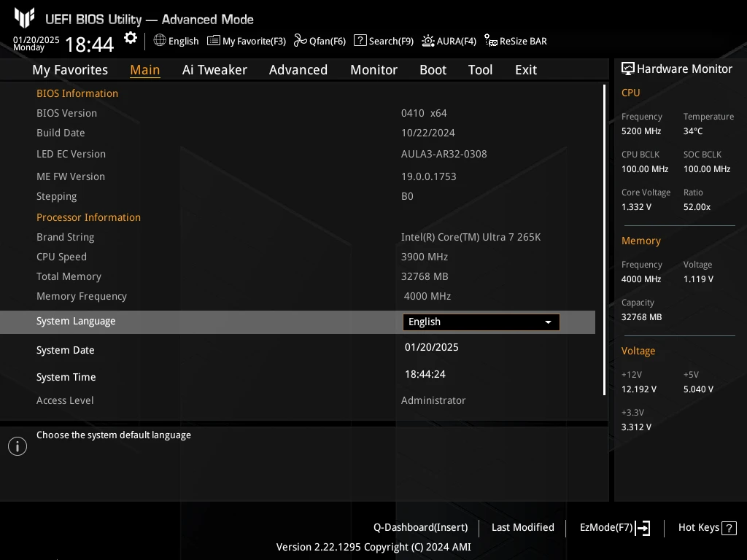Viewport: 747px width, 560px height.
Task: Click the EzMode exit arrow icon
Action: pyautogui.click(x=643, y=528)
